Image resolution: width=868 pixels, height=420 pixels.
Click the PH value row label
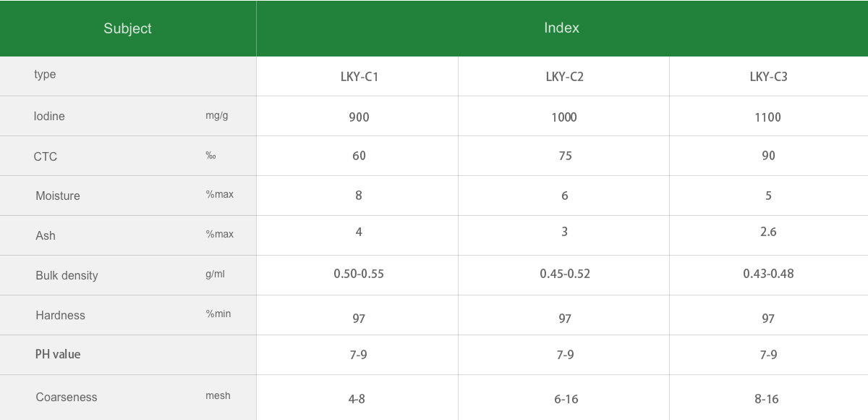[x=58, y=354]
